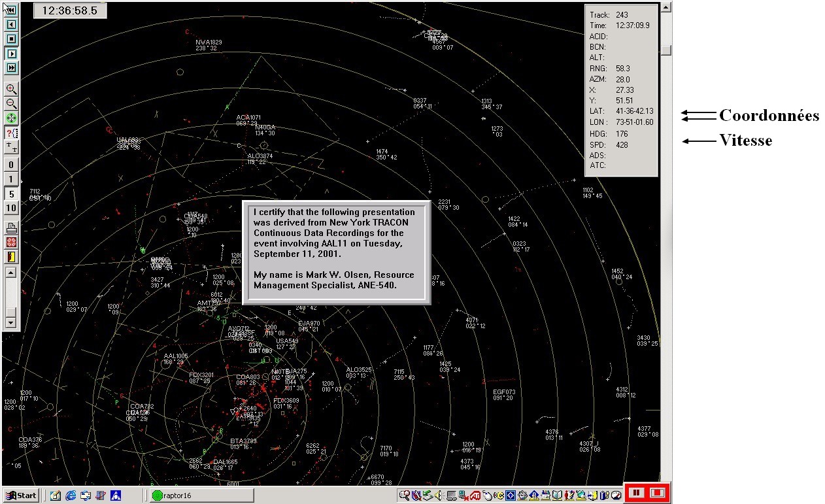Click the toolbar slider up arrow

click(10, 272)
